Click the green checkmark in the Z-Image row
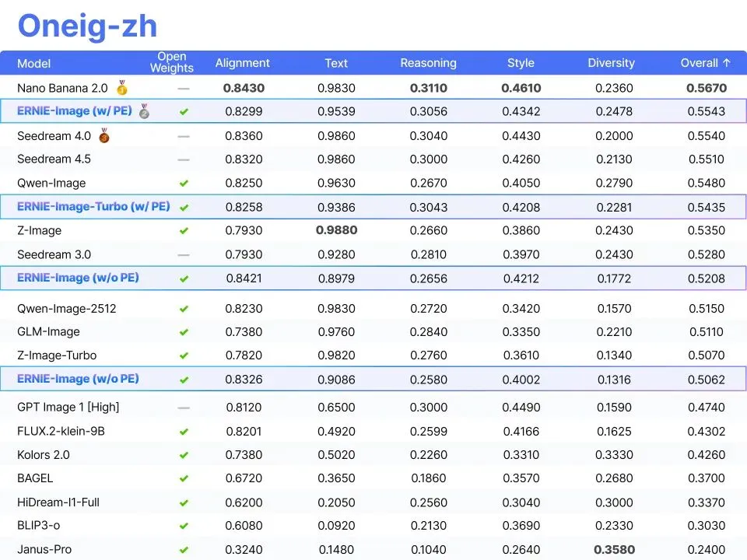The image size is (747, 560). tap(184, 231)
